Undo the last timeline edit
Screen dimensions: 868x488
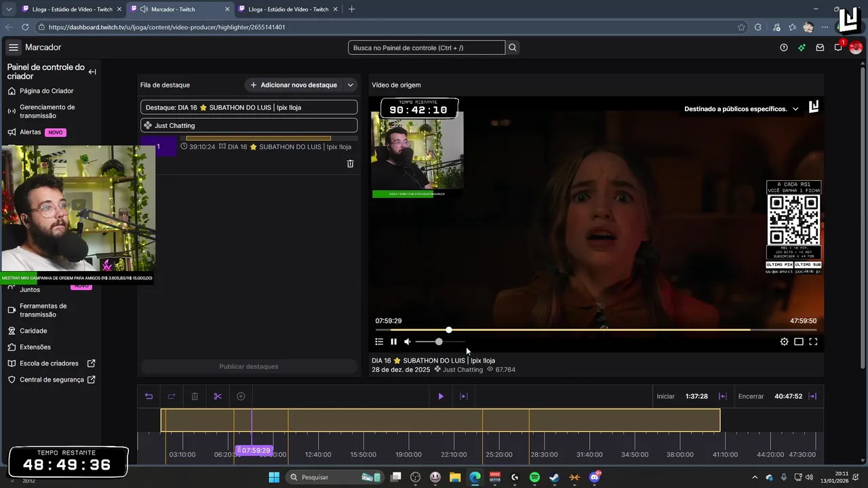coord(149,396)
